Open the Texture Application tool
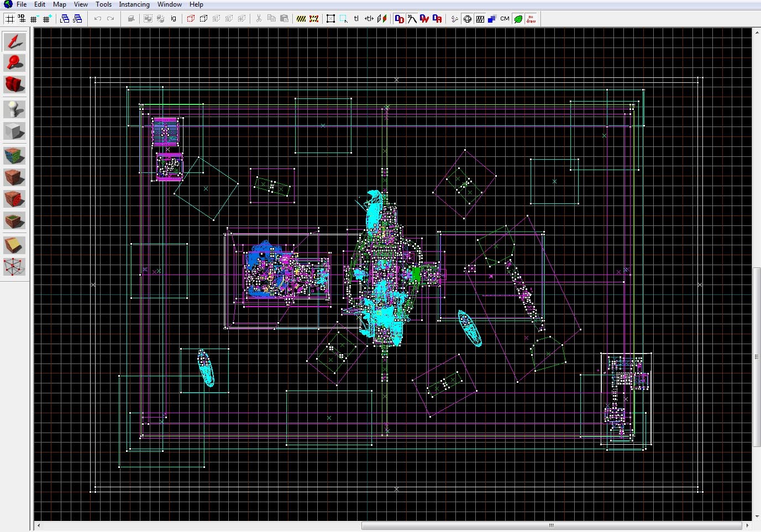The width and height of the screenshot is (761, 532). coord(15,155)
